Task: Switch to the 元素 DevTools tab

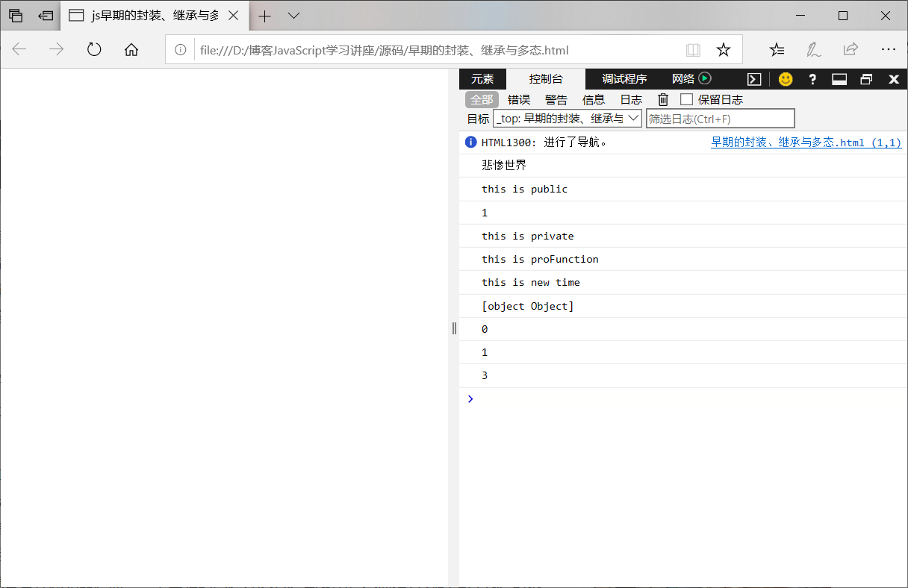Action: [x=482, y=79]
